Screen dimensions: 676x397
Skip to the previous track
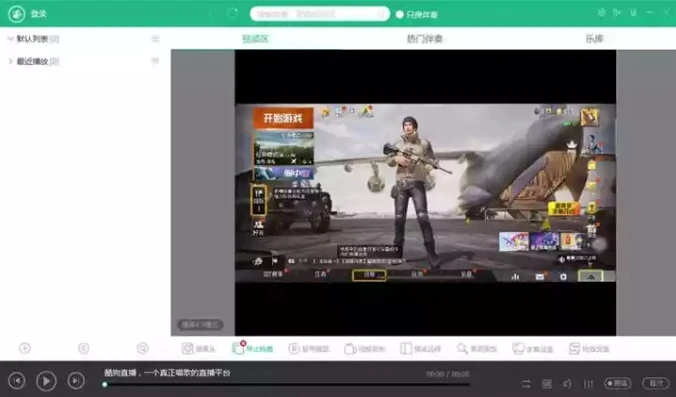coord(17,381)
